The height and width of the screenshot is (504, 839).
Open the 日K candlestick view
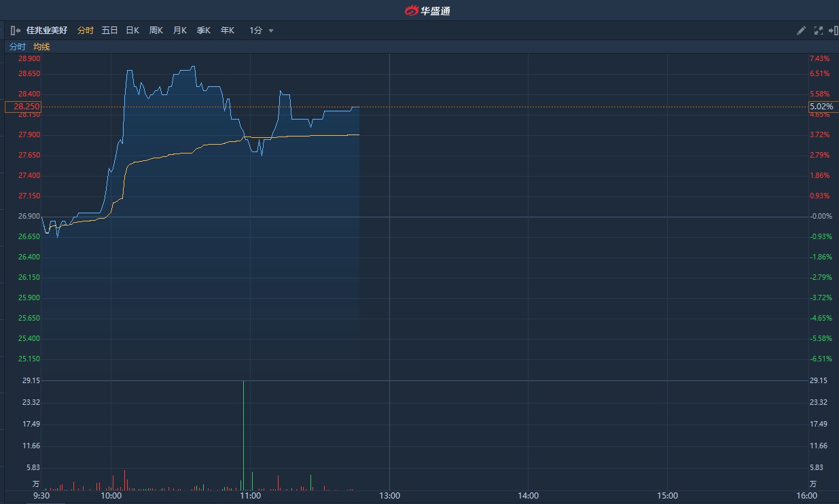132,31
